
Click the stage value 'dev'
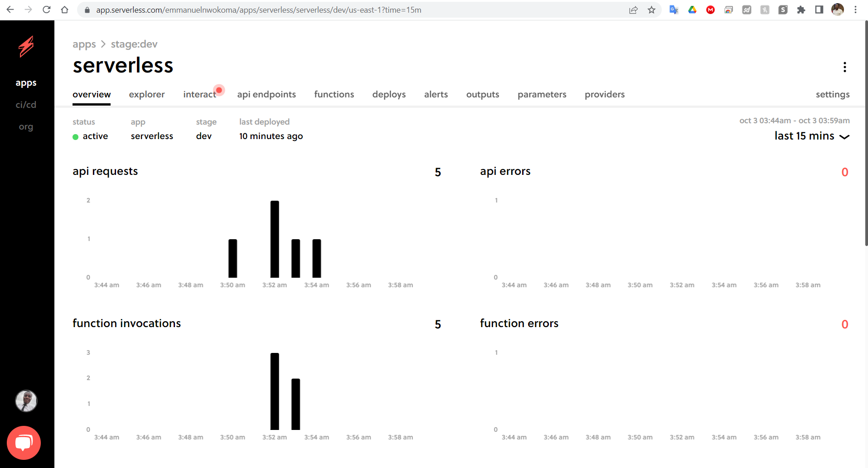204,136
